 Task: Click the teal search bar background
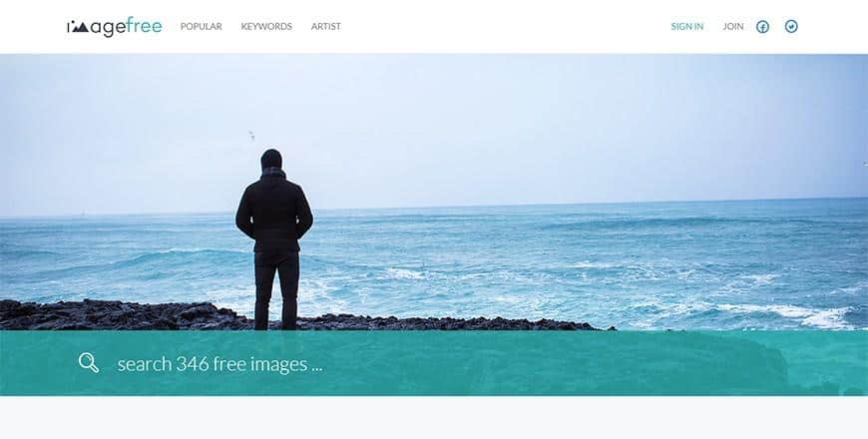point(554,363)
